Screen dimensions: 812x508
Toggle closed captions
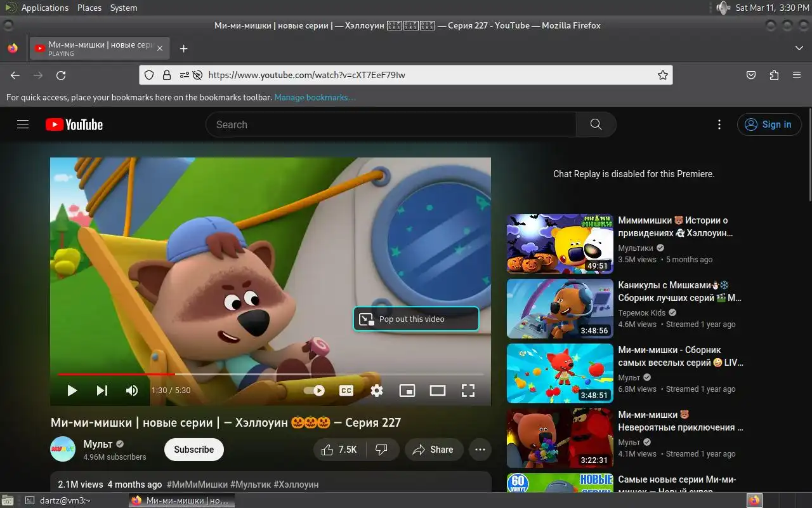[x=346, y=391]
